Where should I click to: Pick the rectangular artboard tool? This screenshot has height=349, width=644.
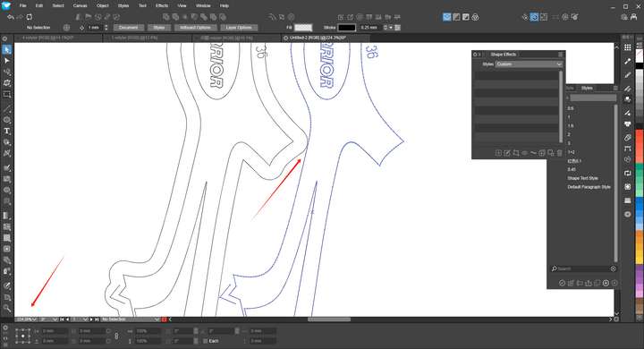click(x=6, y=94)
